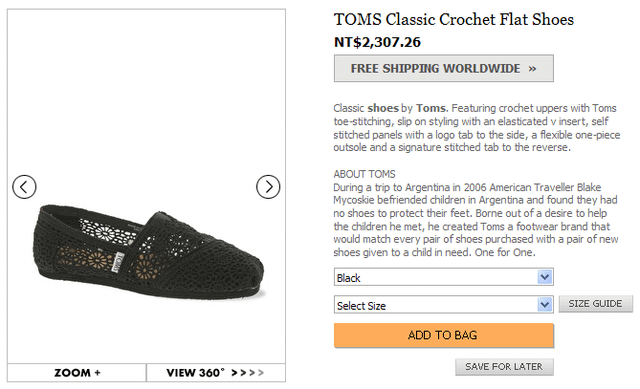Screen dimensions: 640x389
Task: Follow the bold "shoes" link in description
Action: point(383,108)
